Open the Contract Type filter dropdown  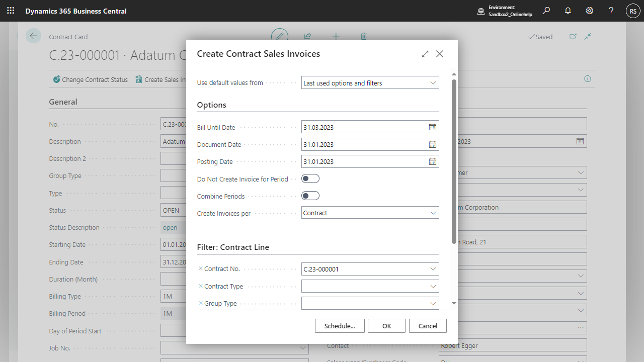(x=433, y=286)
